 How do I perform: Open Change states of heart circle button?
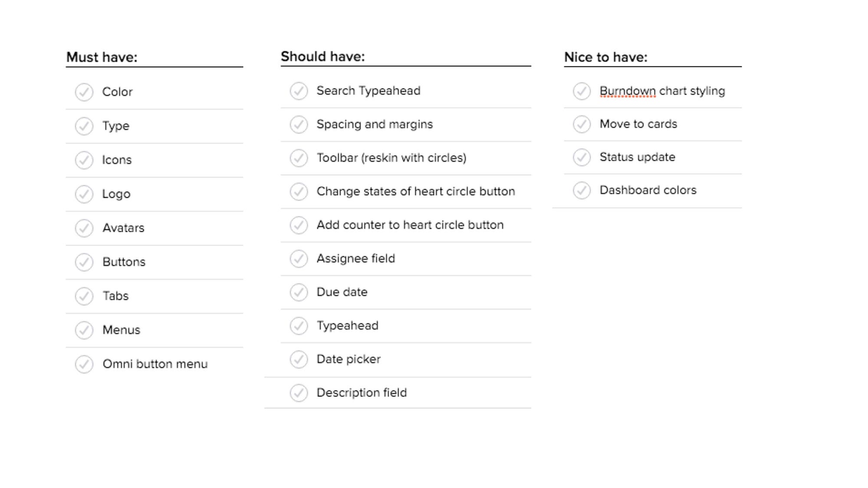416,191
